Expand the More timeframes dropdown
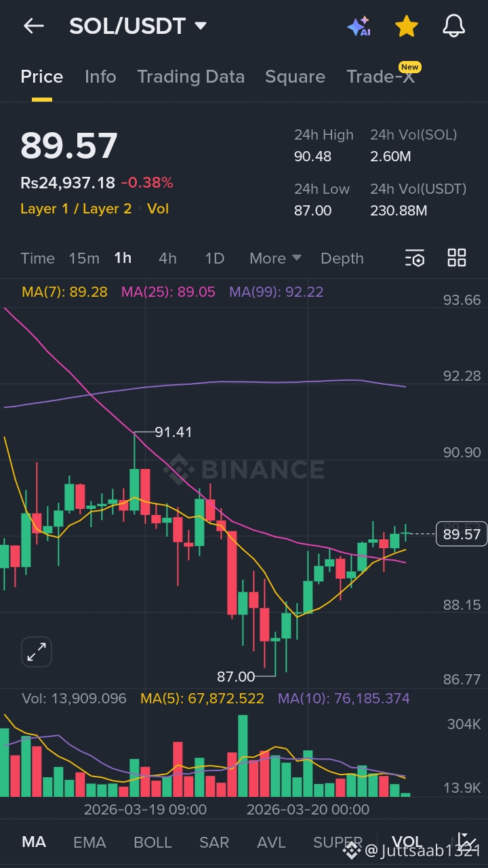The image size is (488, 868). point(275,258)
